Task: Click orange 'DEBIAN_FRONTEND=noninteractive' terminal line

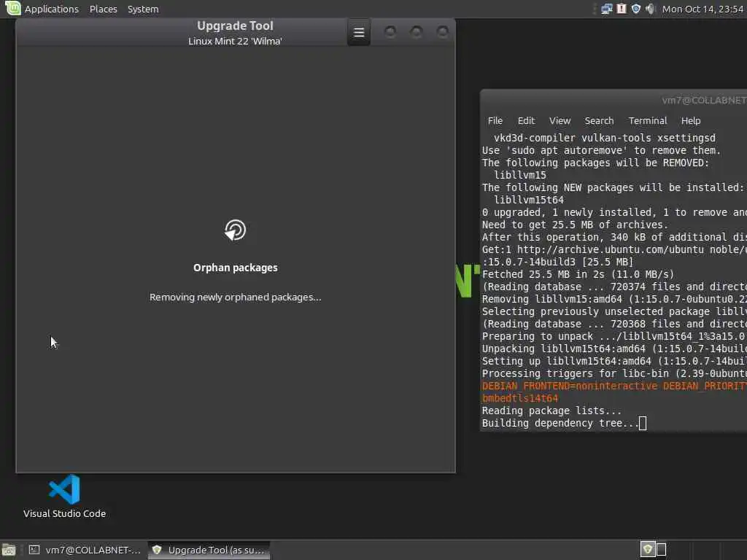Action: pyautogui.click(x=614, y=386)
